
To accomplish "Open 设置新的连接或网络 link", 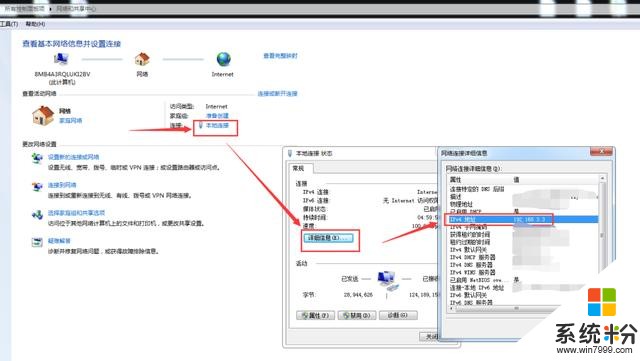I will click(x=73, y=157).
